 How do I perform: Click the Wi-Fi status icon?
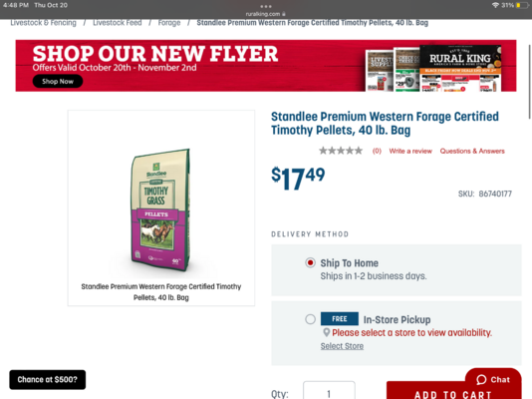[495, 5]
